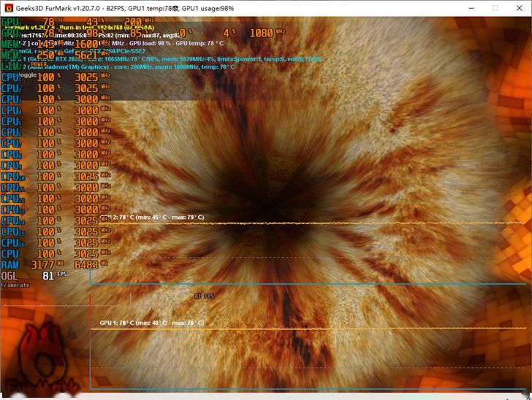The width and height of the screenshot is (532, 400).
Task: Click the CPU16 label in the overlay
Action: [12, 243]
